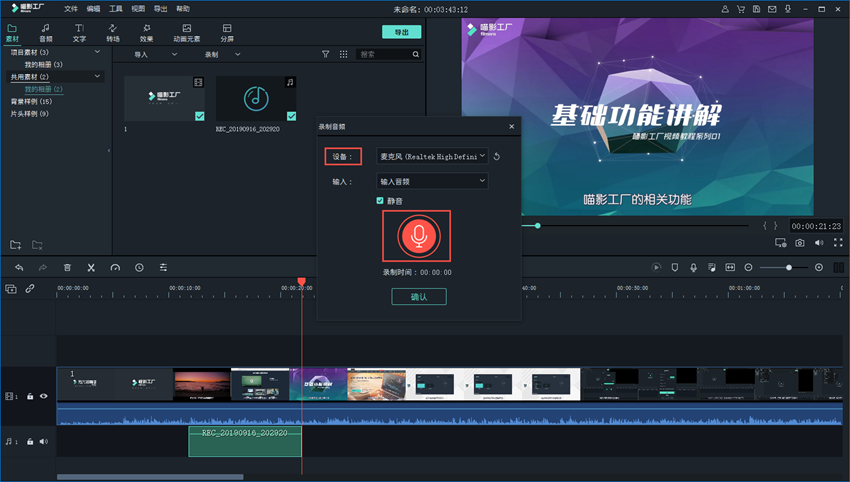Open the speed gauge tool
Image resolution: width=850 pixels, height=482 pixels.
click(x=115, y=267)
